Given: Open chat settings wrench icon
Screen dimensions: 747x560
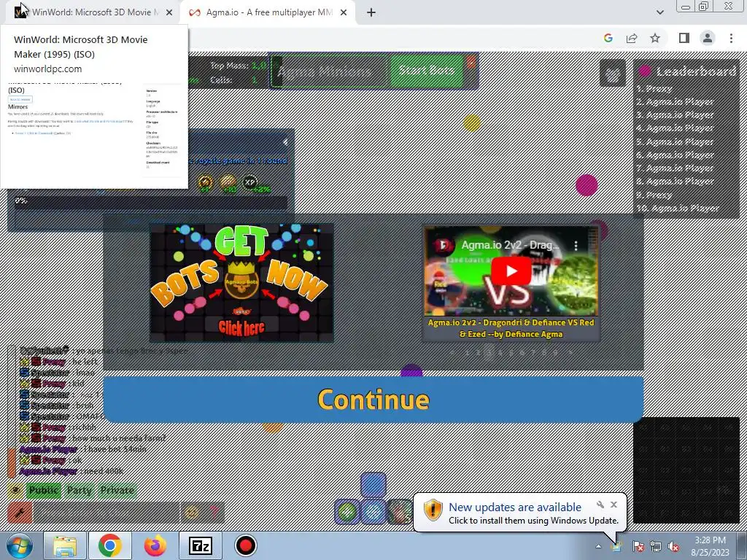Looking at the screenshot, I should [20, 513].
